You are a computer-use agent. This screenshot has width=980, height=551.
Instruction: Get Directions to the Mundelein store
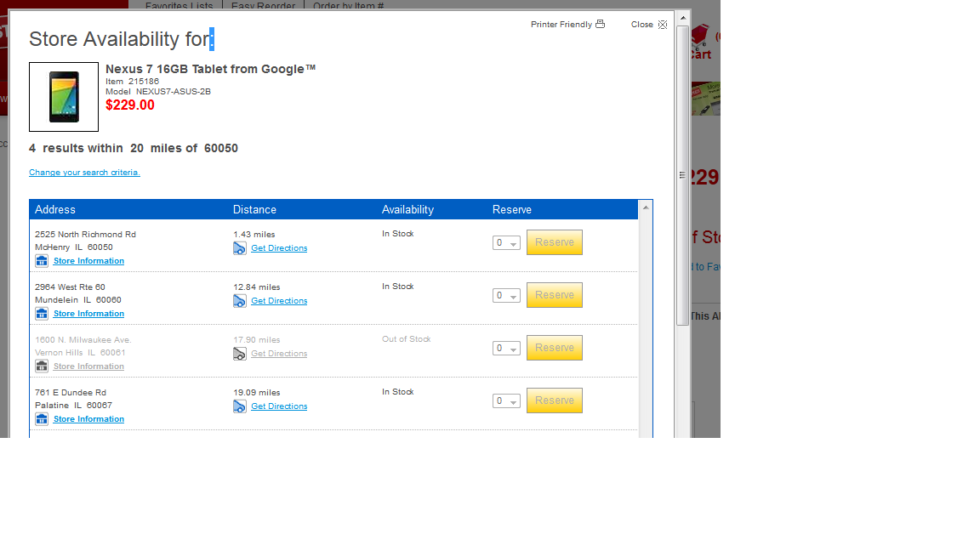pyautogui.click(x=279, y=300)
